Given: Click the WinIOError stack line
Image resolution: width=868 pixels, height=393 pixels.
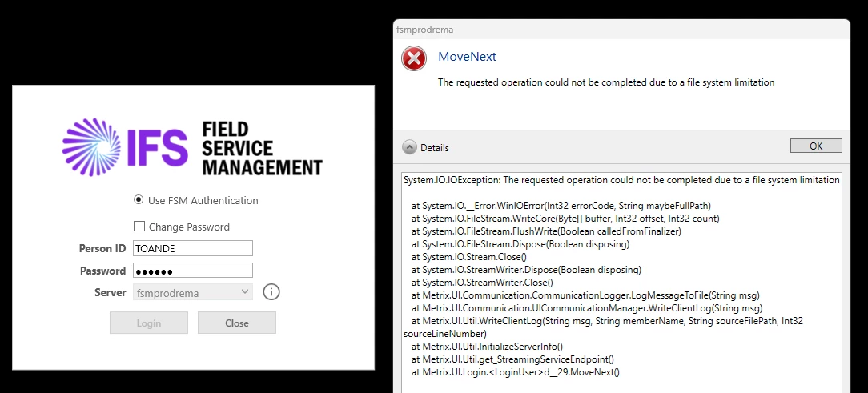Looking at the screenshot, I should pyautogui.click(x=561, y=206).
